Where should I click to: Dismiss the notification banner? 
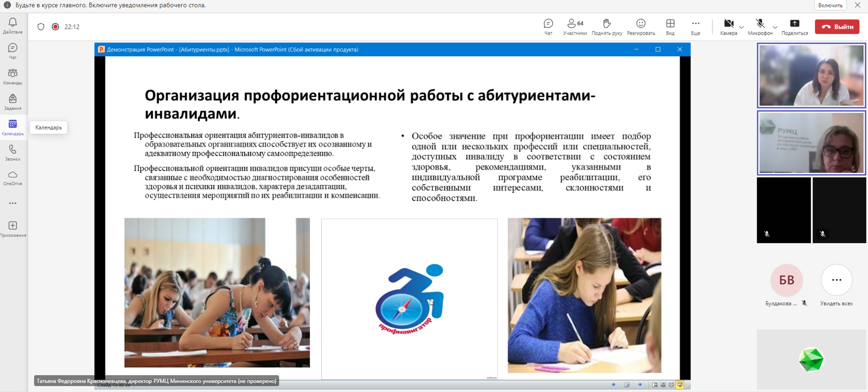click(857, 5)
